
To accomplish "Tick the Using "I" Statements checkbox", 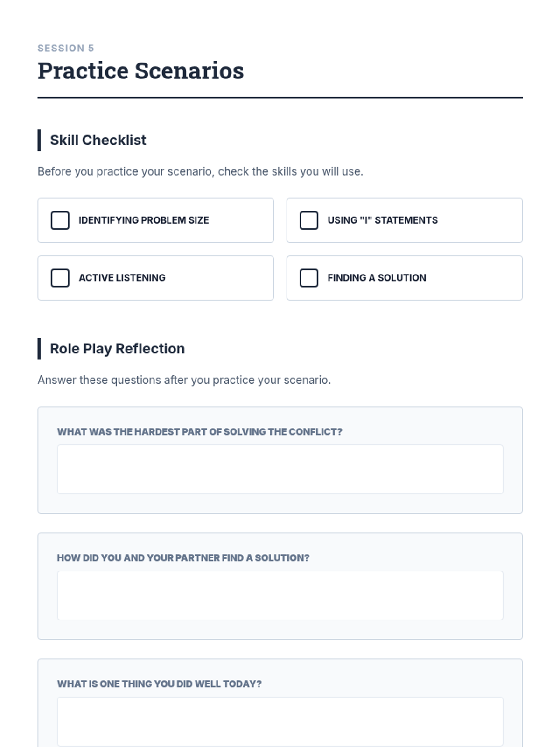I will [x=309, y=220].
